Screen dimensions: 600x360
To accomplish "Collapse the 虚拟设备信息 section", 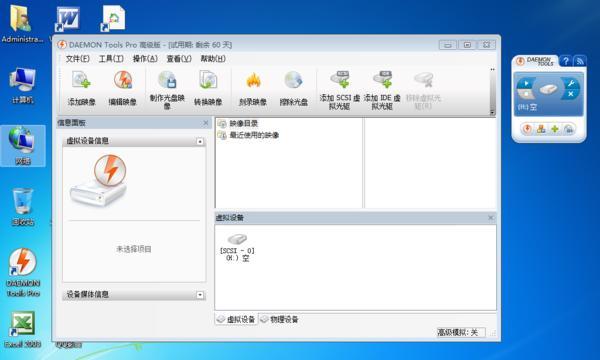I will point(200,142).
